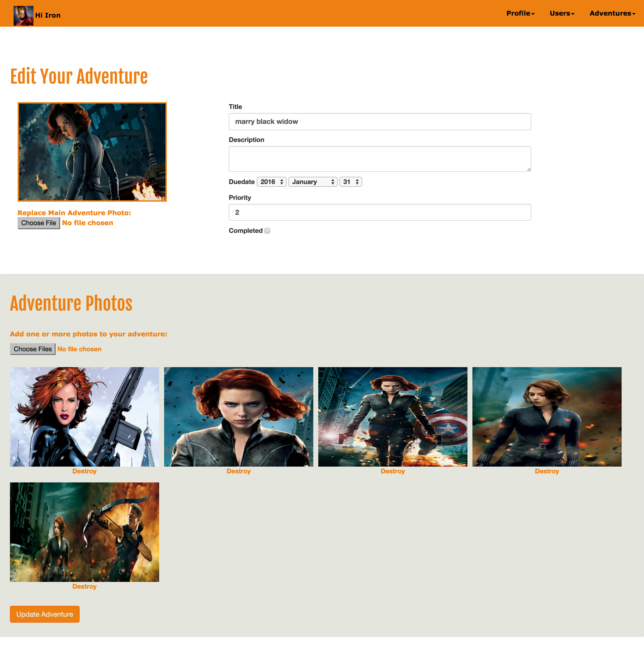
Task: Click the Title input field
Action: tap(380, 122)
